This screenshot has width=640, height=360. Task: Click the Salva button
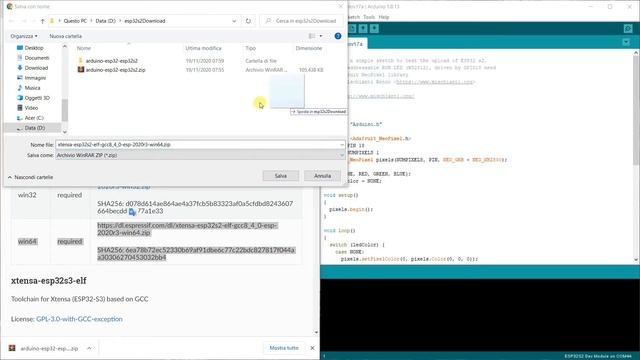coord(280,176)
